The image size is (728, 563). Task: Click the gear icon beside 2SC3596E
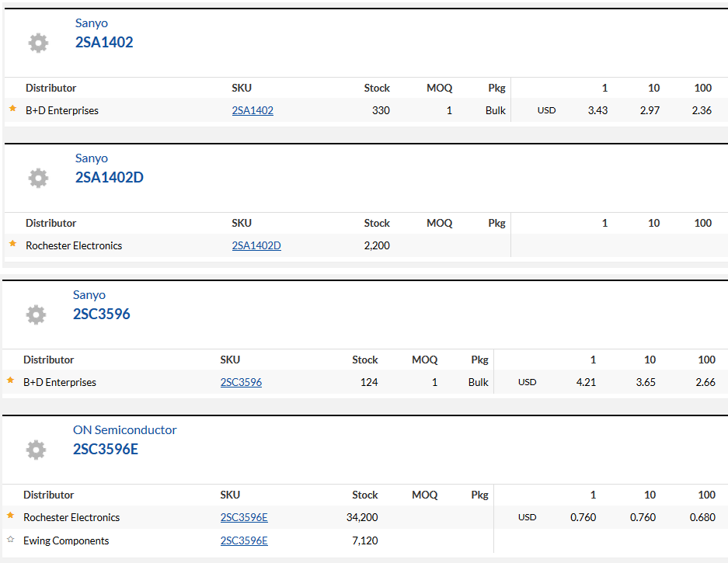(x=36, y=450)
